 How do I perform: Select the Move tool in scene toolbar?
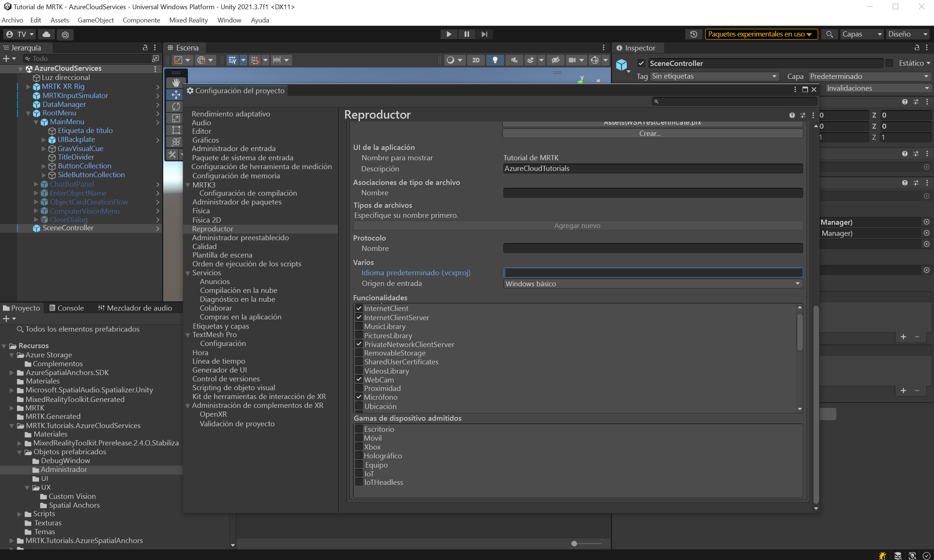click(x=176, y=94)
